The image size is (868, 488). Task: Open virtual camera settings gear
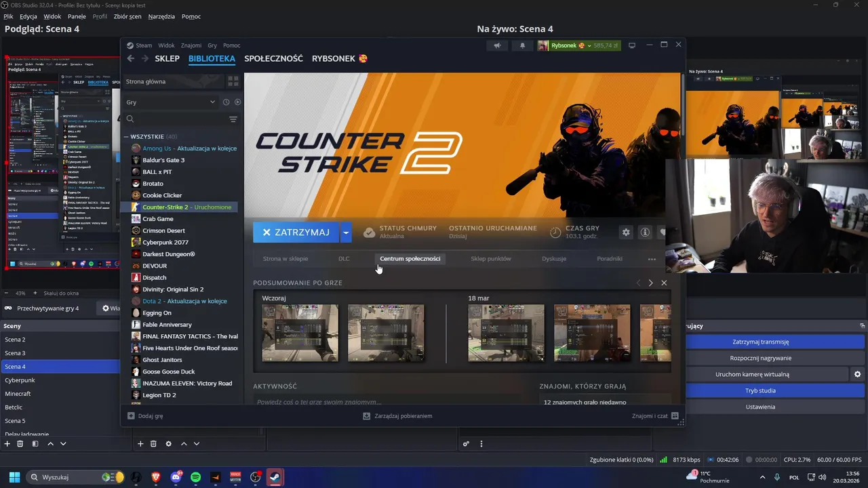click(x=857, y=374)
